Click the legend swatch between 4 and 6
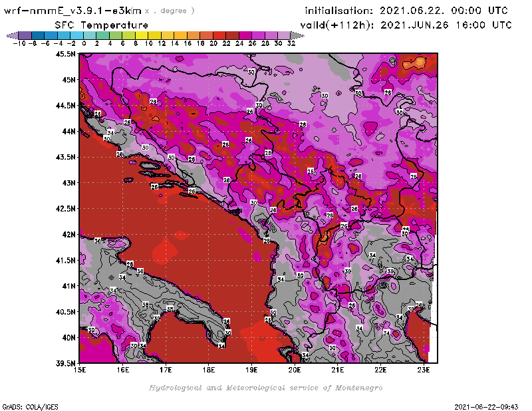Screen dimensions: 532x411 [116, 35]
